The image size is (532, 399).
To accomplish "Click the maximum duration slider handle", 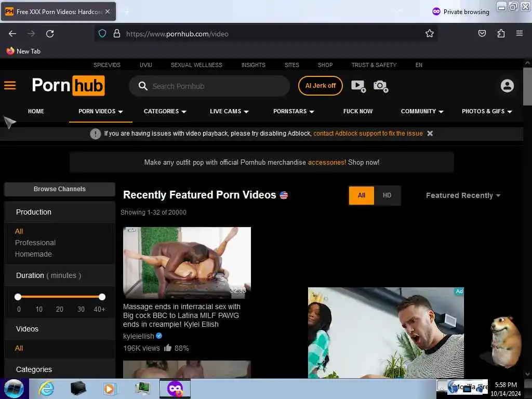I will (x=102, y=297).
